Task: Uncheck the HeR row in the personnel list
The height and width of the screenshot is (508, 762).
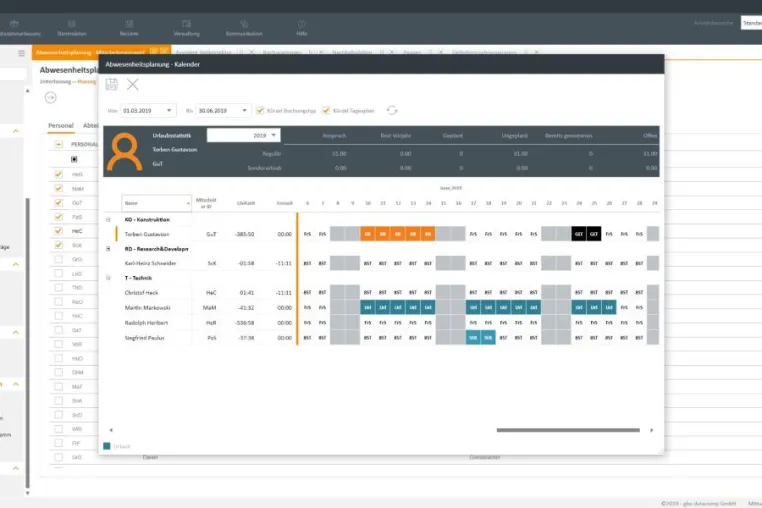Action: pos(59,174)
